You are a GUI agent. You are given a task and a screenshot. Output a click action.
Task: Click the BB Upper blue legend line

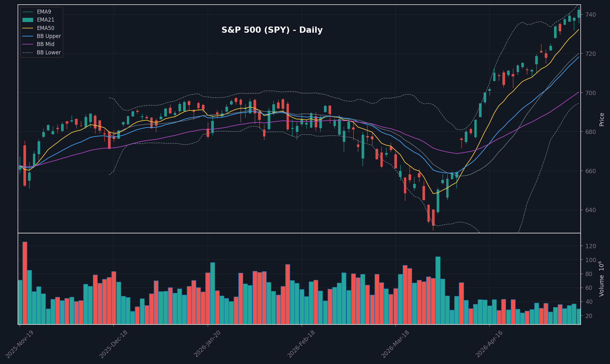28,36
